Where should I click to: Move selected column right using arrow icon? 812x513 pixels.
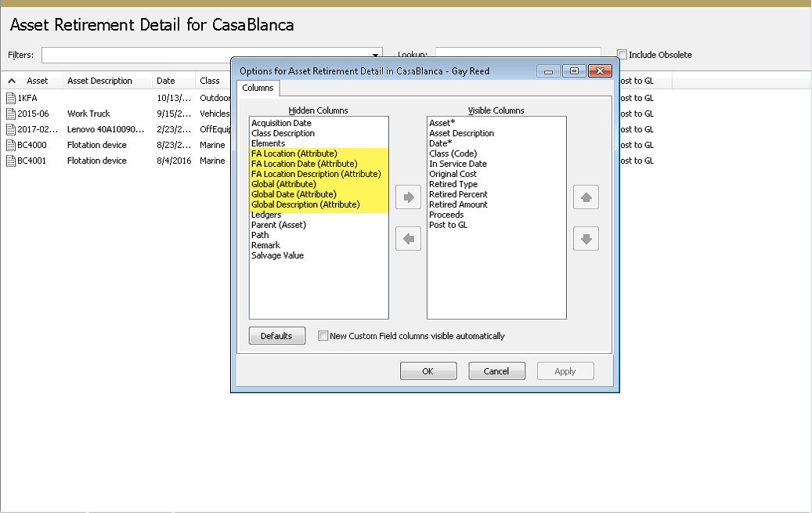(408, 197)
